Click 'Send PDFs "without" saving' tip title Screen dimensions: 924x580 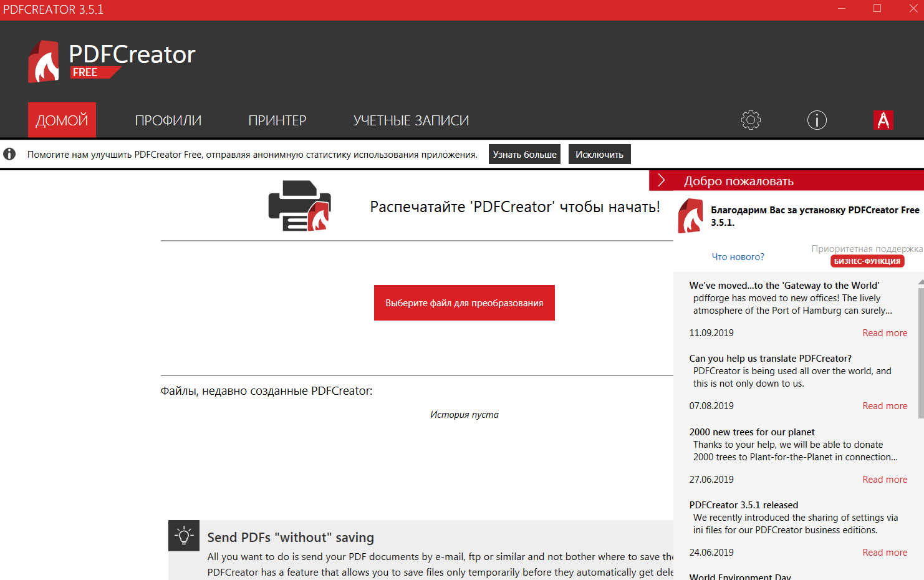(x=291, y=538)
